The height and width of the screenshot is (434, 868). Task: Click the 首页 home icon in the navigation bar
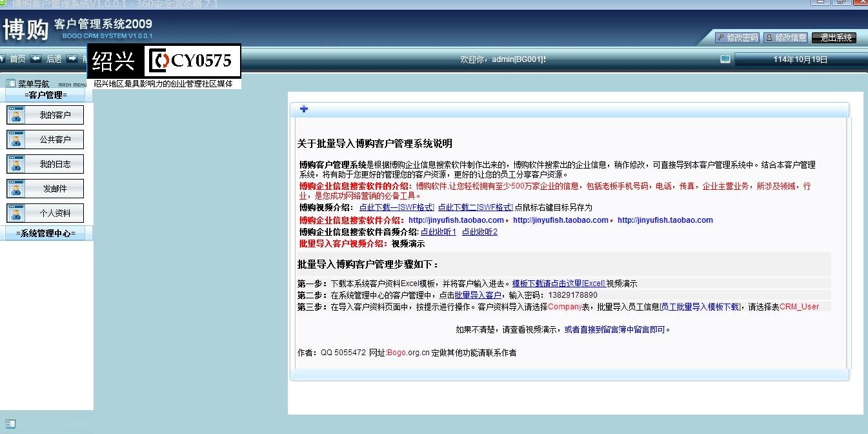pos(3,59)
